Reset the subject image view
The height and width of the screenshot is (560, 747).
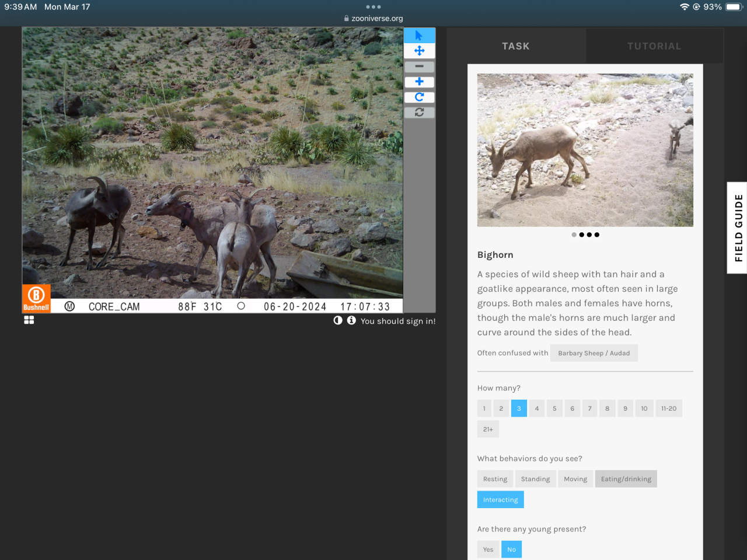pos(419,112)
